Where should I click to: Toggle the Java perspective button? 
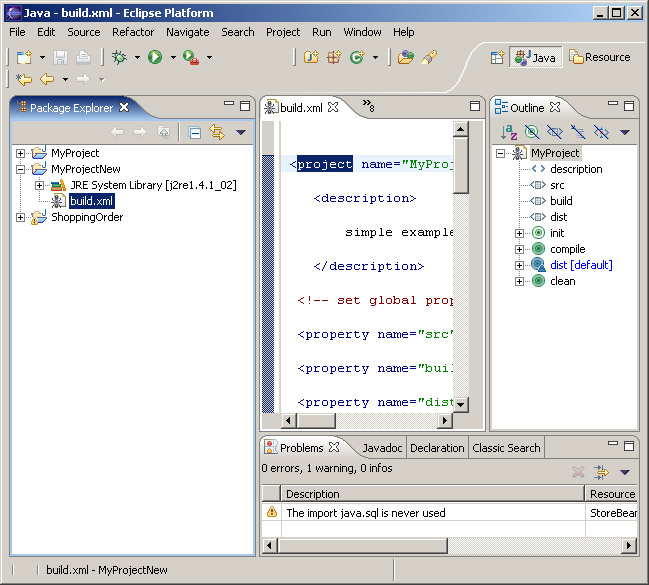coord(535,58)
